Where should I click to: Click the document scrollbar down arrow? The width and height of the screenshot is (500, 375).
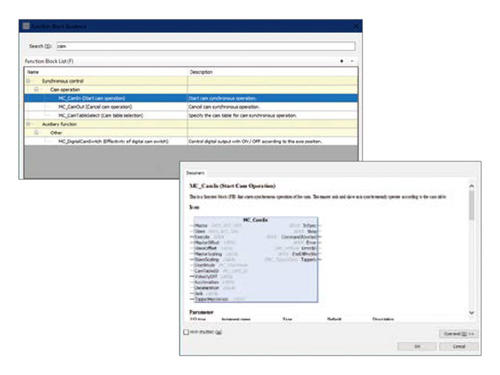pyautogui.click(x=471, y=313)
